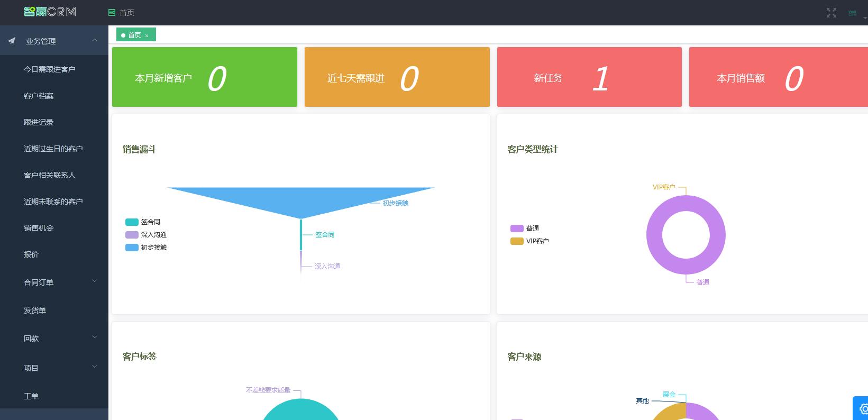
Task: Click the 客户来源 chart title
Action: pos(524,357)
